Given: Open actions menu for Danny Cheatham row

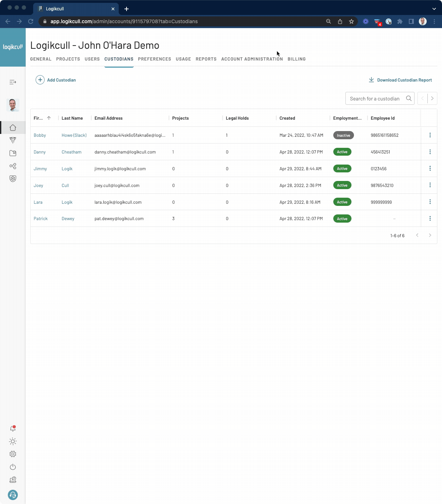Looking at the screenshot, I should pos(430,152).
